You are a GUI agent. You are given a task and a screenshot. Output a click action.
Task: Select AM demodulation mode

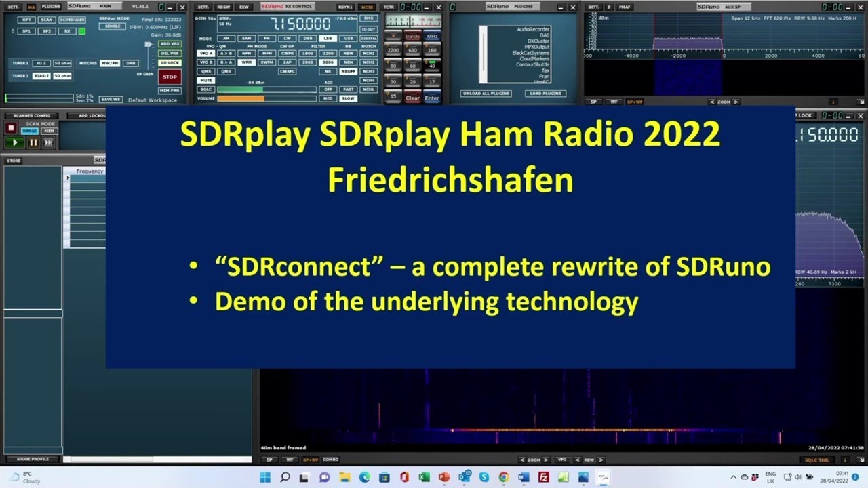coord(226,39)
